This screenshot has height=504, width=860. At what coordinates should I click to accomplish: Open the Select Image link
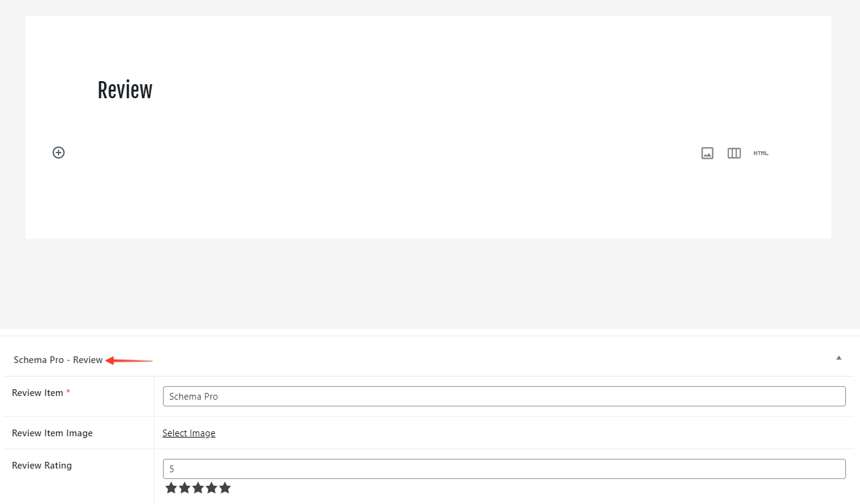coord(189,433)
